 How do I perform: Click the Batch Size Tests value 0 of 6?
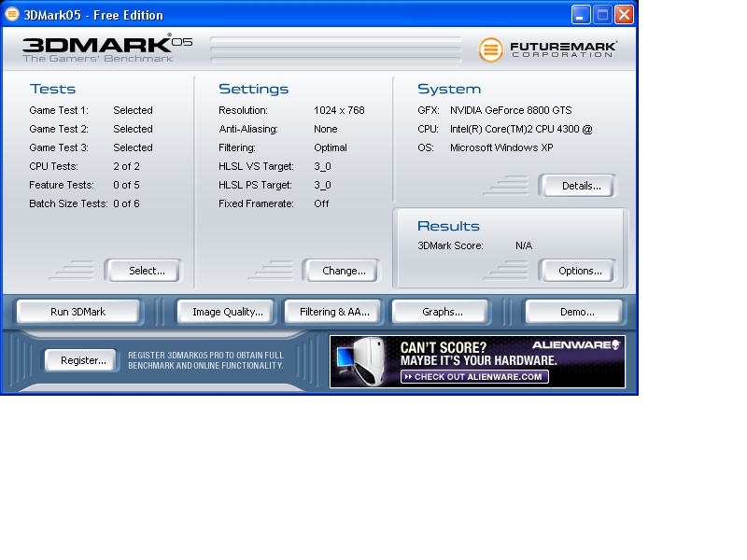[126, 203]
